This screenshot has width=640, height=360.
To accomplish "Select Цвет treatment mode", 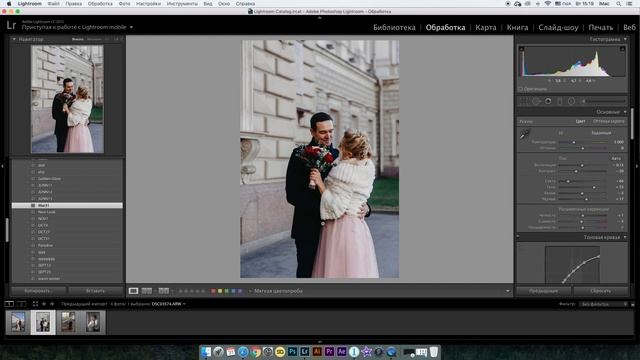I will coord(580,121).
